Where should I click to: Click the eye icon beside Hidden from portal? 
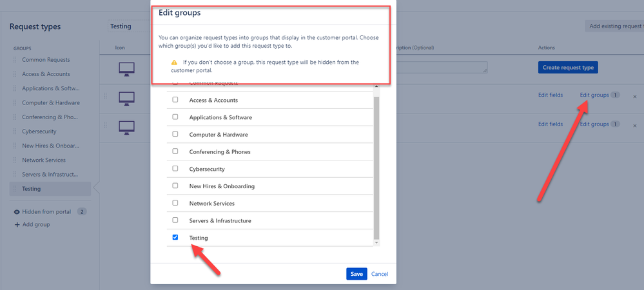coord(17,212)
